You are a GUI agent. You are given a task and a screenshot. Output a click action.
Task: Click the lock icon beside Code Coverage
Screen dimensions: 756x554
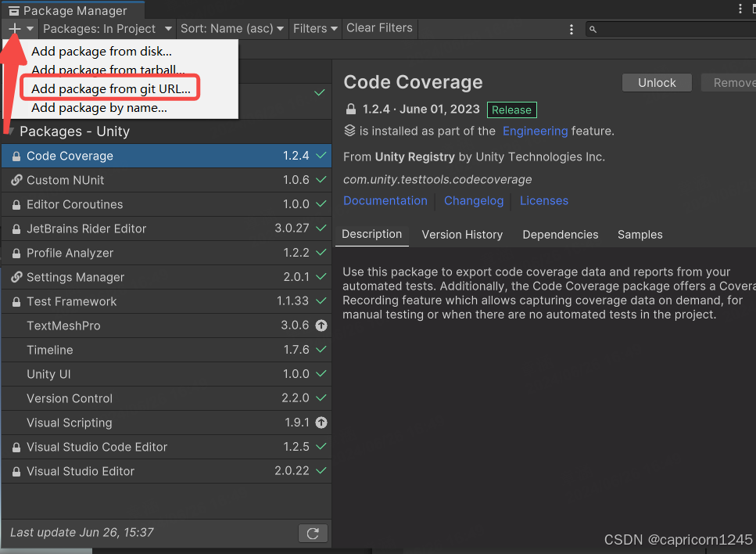16,156
